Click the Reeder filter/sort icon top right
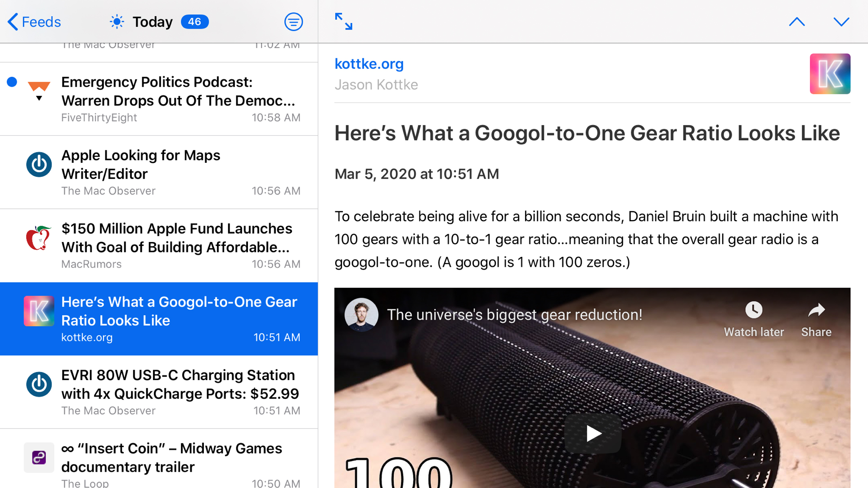Screen dimensions: 868x488 [294, 22]
